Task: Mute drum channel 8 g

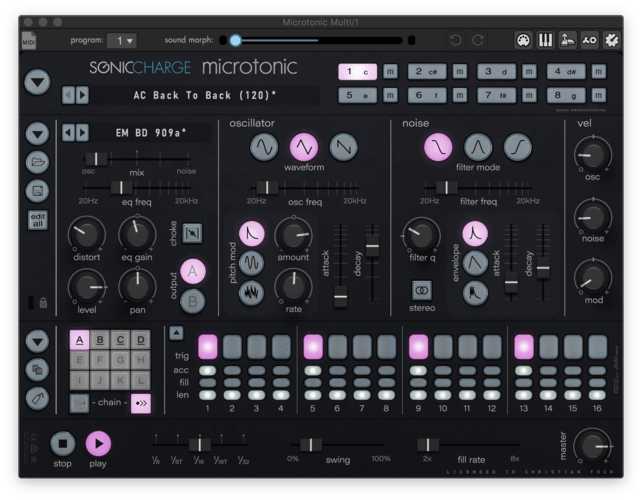Action: [599, 95]
